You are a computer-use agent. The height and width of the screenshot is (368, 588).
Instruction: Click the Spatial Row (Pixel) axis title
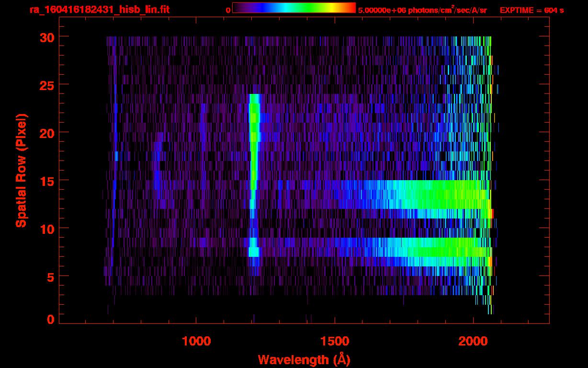21,170
